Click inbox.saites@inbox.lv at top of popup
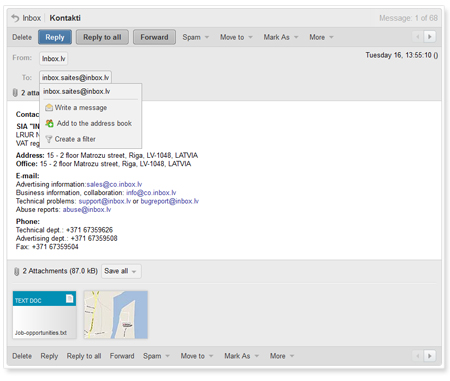 pyautogui.click(x=77, y=91)
